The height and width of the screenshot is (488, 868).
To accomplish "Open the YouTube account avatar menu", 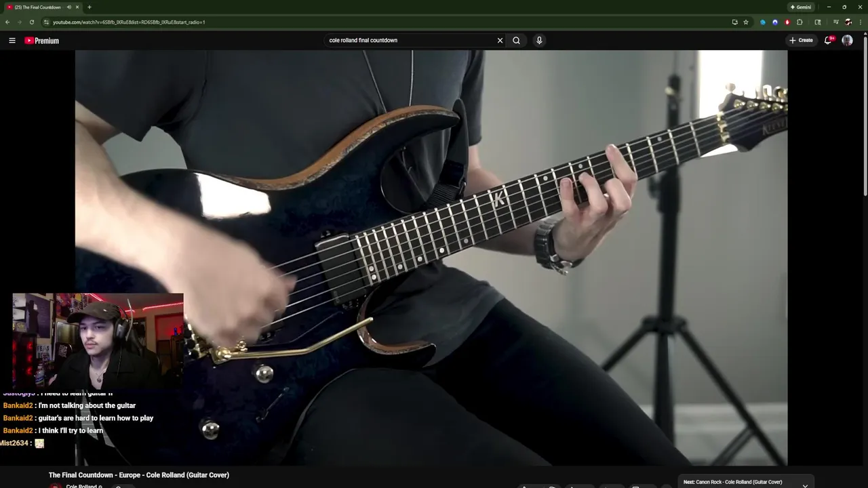I will coord(847,41).
